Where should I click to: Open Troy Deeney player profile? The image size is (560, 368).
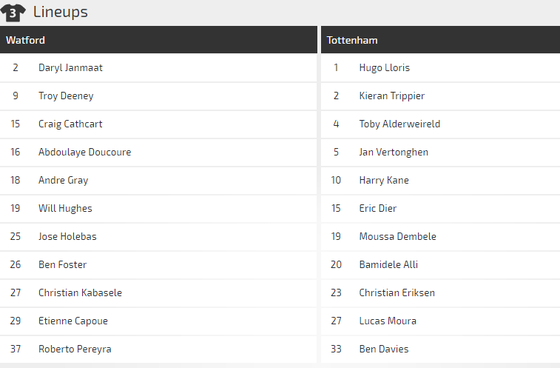(x=66, y=96)
